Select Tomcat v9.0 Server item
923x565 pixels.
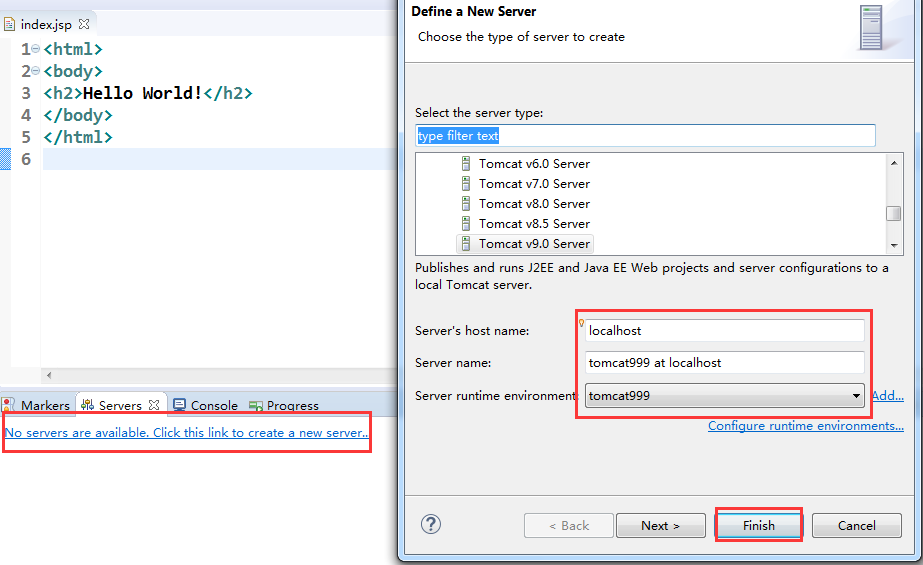point(534,244)
